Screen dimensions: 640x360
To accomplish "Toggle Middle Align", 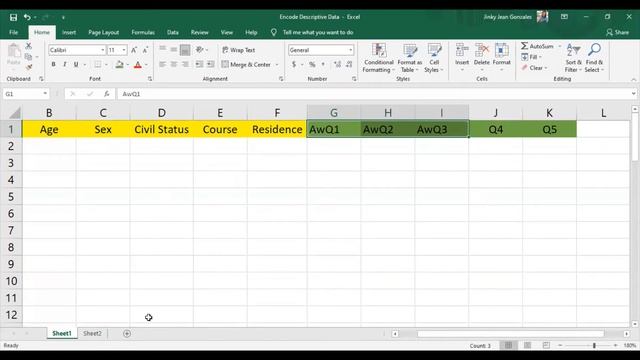I will (173, 50).
